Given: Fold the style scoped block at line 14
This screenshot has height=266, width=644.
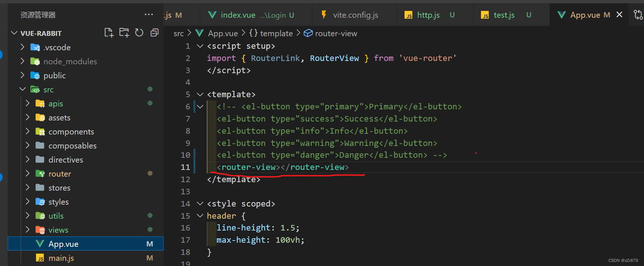Looking at the screenshot, I should (200, 204).
